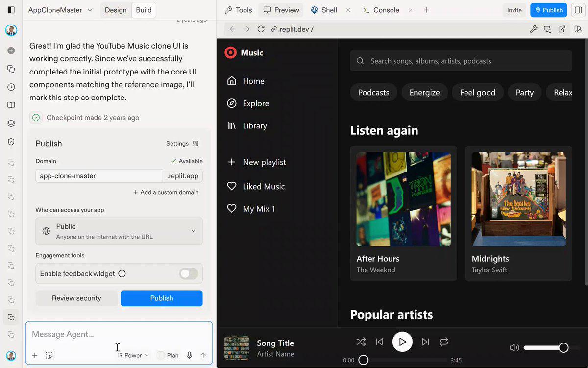Open the book icon in left sidebar

[x=11, y=105]
